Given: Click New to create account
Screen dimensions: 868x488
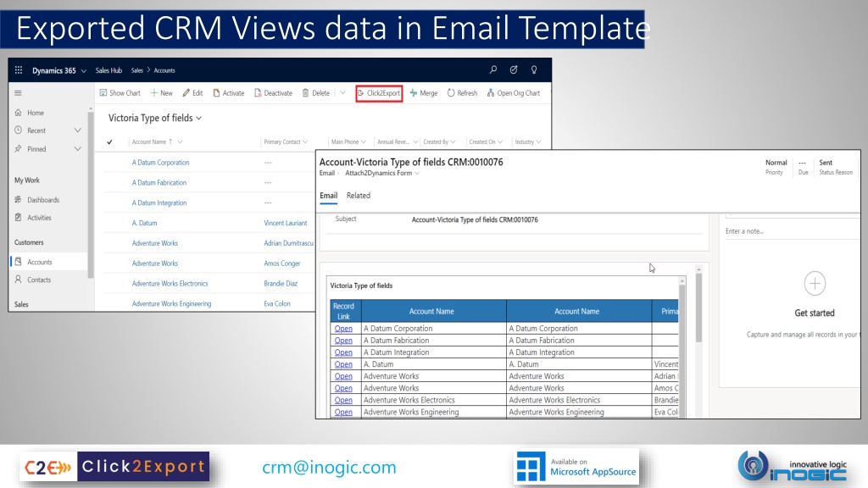Looking at the screenshot, I should [x=162, y=93].
